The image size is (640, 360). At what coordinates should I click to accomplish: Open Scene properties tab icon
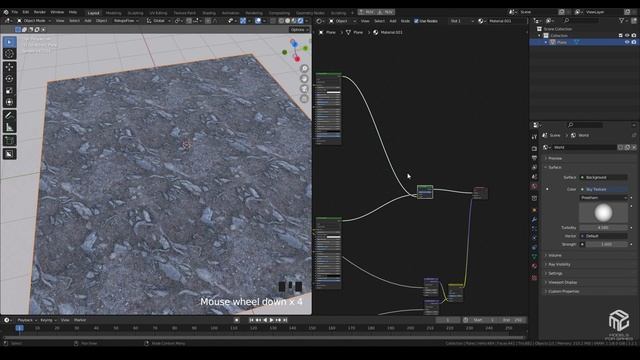(534, 177)
